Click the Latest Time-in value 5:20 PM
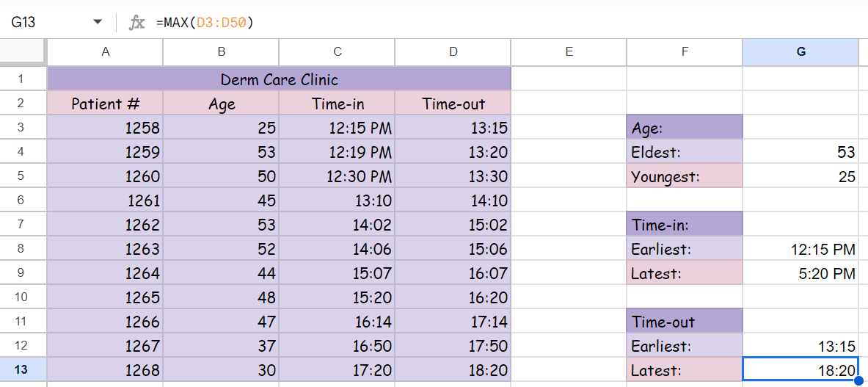 pos(800,273)
